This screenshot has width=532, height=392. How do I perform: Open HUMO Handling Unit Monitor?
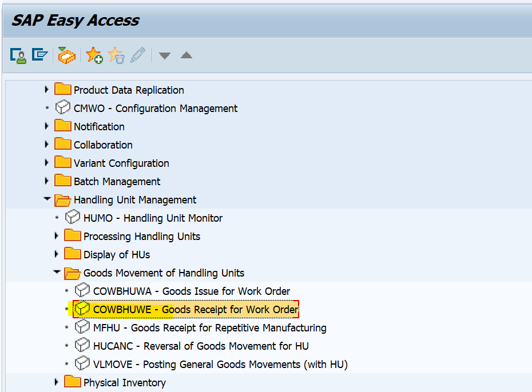click(x=150, y=218)
